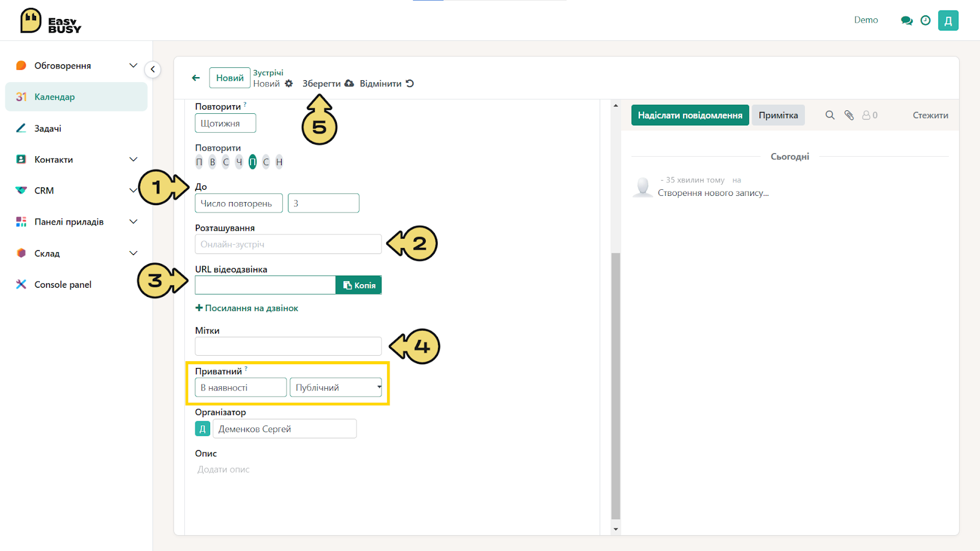Toggle Monday (first П) weekday
Image resolution: width=980 pixels, height=551 pixels.
pos(199,162)
